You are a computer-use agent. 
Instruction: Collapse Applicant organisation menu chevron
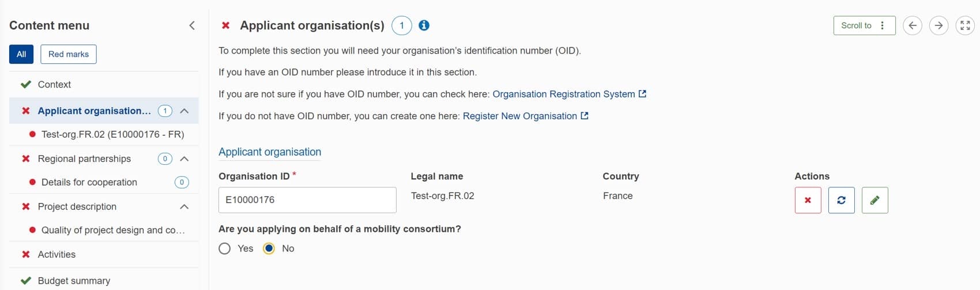click(184, 111)
